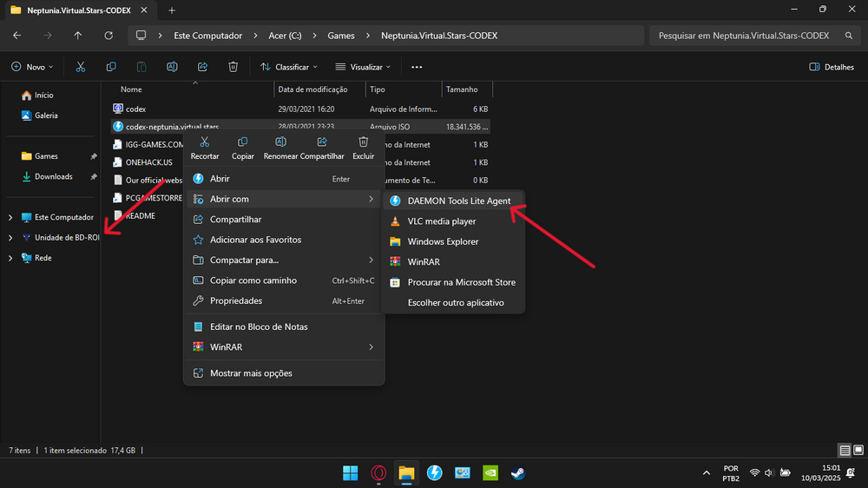This screenshot has height=488, width=868.
Task: Select the ONEHACK.US file
Action: coord(148,162)
